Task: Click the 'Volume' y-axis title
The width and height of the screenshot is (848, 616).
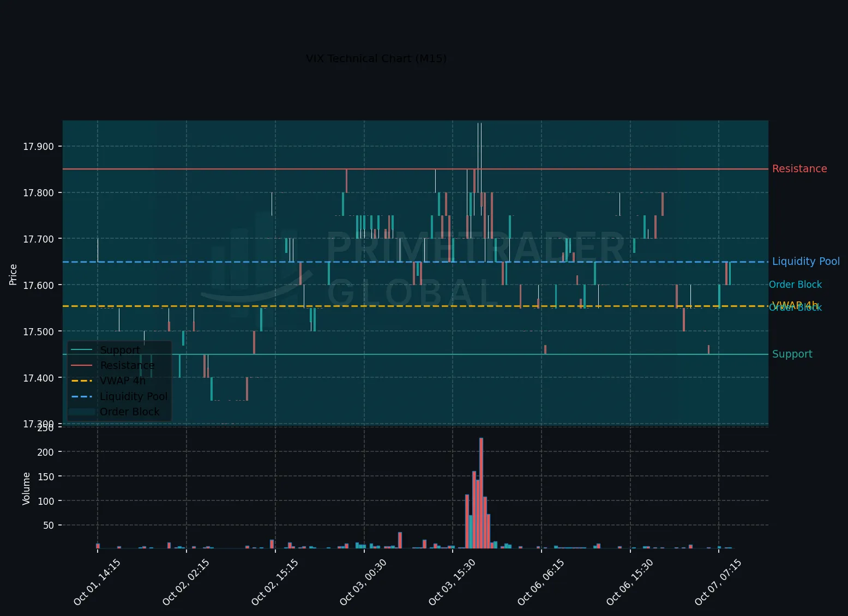Action: pyautogui.click(x=26, y=488)
